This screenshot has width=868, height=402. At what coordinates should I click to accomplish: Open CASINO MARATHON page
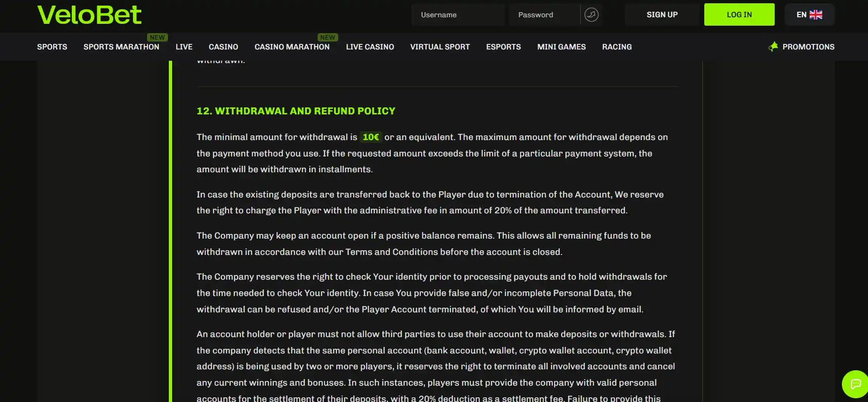[x=292, y=47]
